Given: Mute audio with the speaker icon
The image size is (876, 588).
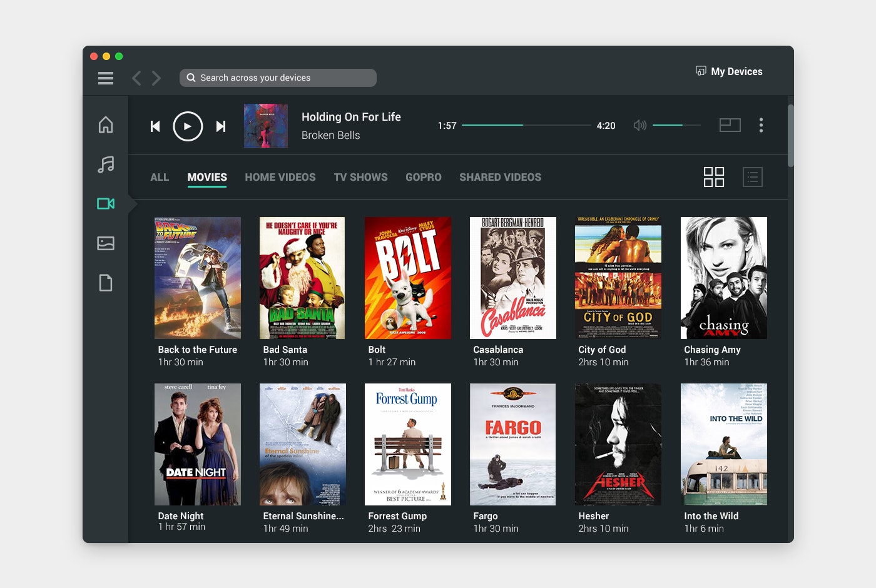Looking at the screenshot, I should tap(639, 126).
